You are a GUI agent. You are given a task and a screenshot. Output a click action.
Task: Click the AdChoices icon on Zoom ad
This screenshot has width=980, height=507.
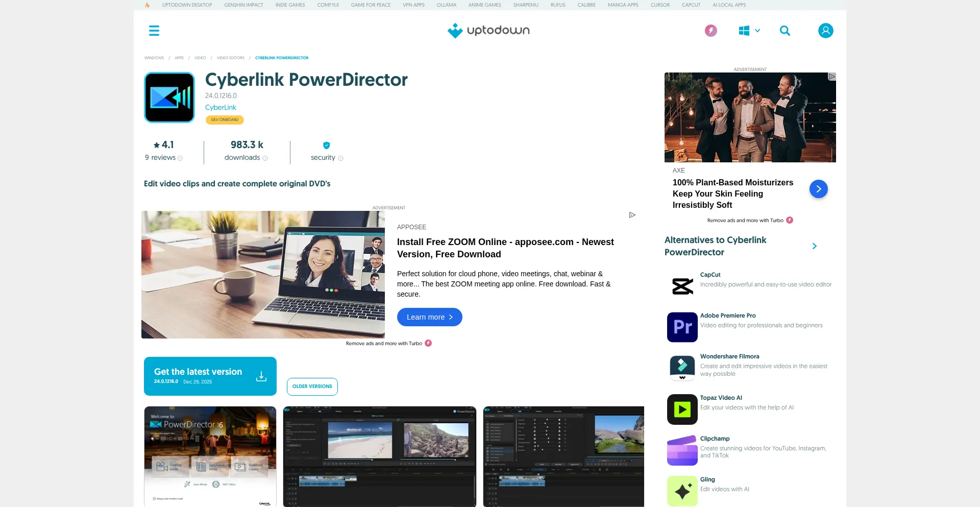coord(632,215)
